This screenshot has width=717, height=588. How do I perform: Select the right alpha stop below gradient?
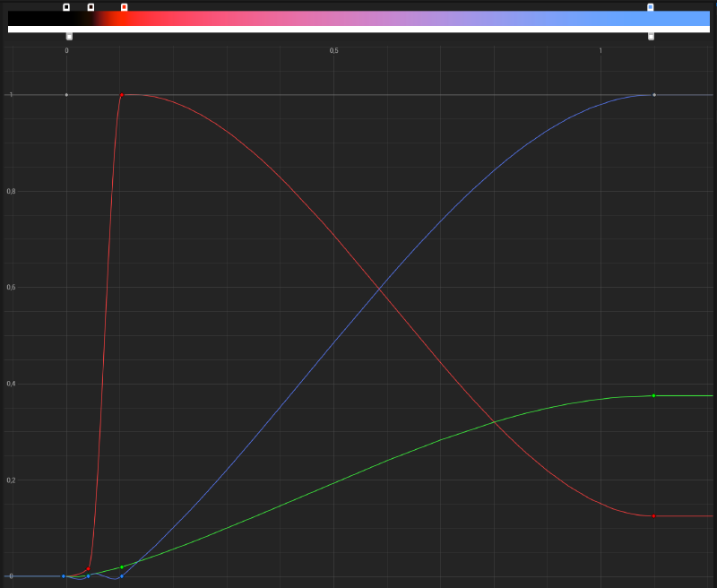point(651,37)
